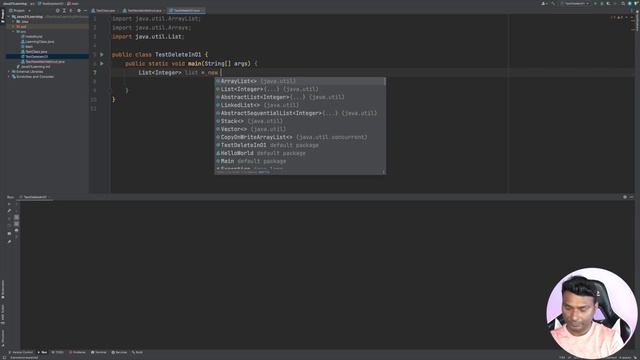Switch to the second editor tab
This screenshot has height=360, width=640.
pyautogui.click(x=142, y=11)
